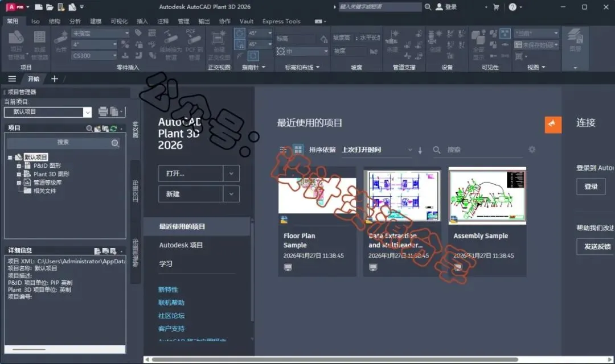615x364 pixels.
Task: Click the 线转换为管道 ribbon icon
Action: tap(171, 45)
